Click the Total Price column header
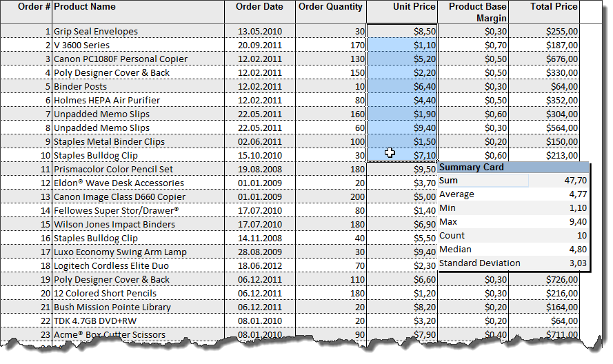 544,12
